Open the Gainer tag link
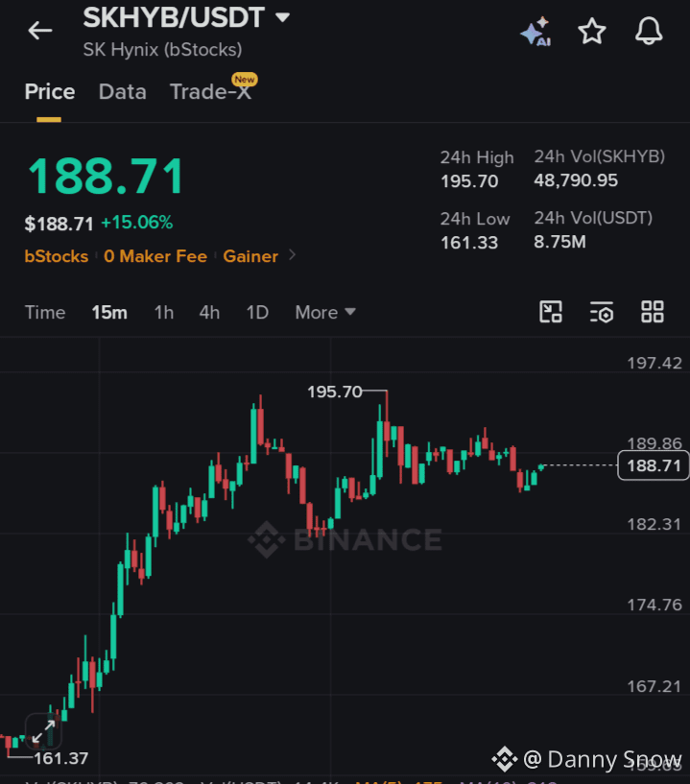The height and width of the screenshot is (784, 690). coord(250,256)
